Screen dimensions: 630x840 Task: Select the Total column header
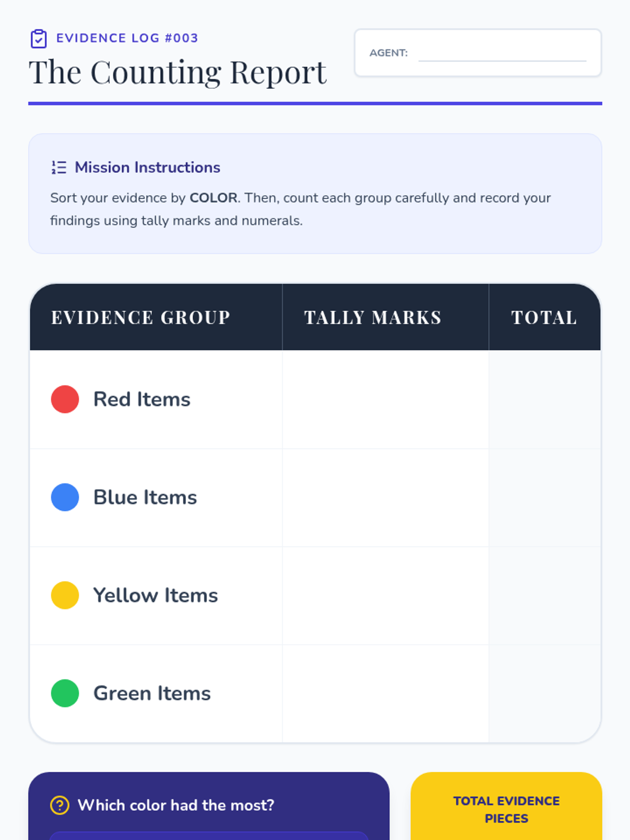[x=544, y=318]
